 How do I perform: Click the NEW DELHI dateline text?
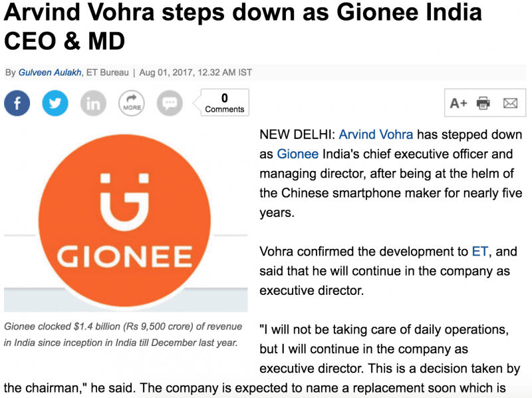297,134
